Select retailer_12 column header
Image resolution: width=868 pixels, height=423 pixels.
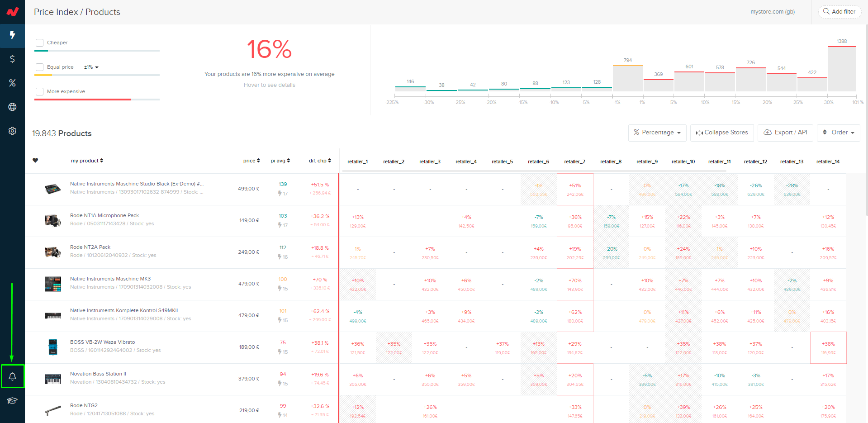(755, 162)
